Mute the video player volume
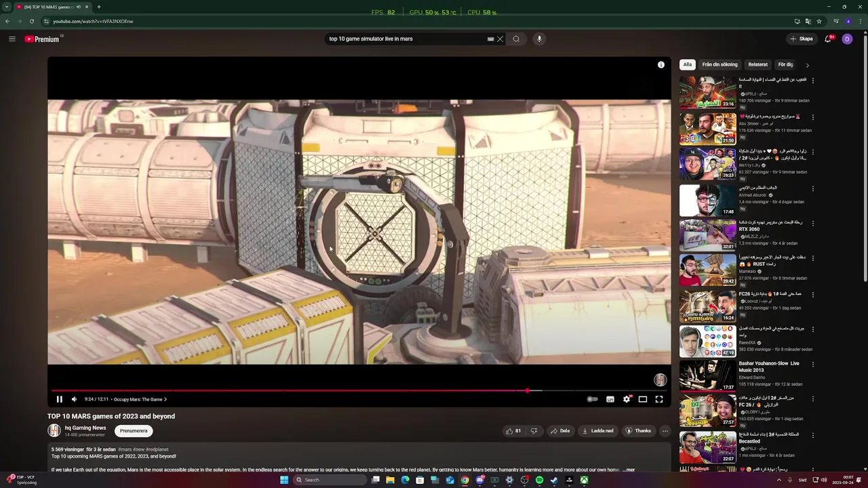 point(74,399)
